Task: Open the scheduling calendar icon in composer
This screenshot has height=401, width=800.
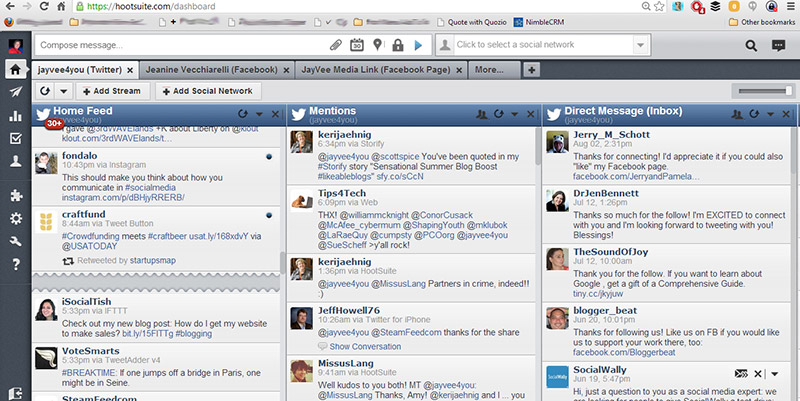Action: [x=357, y=45]
